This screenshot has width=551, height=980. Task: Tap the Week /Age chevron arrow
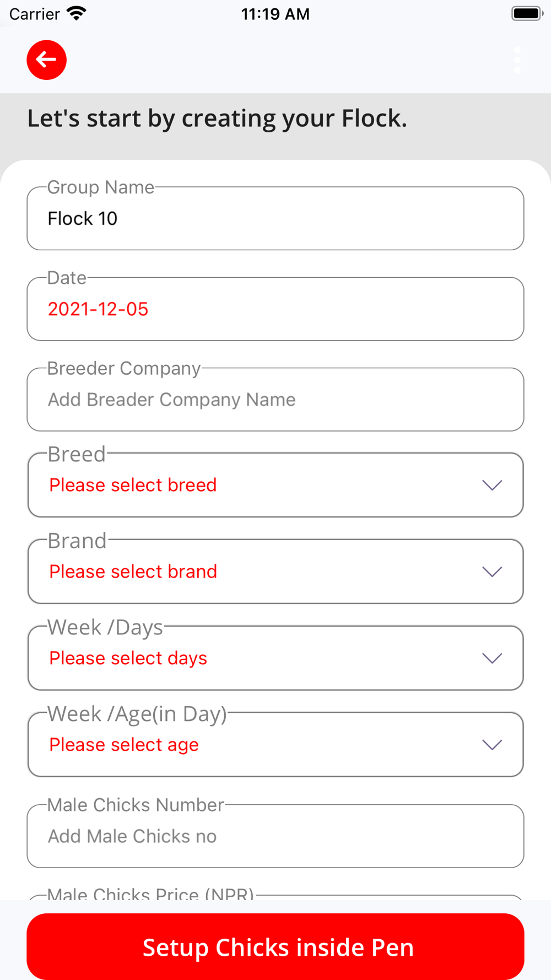tap(492, 745)
